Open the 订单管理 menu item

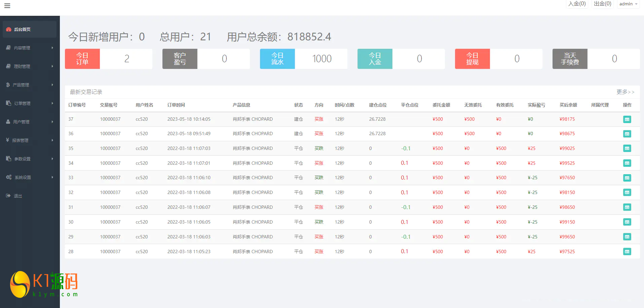click(x=22, y=103)
